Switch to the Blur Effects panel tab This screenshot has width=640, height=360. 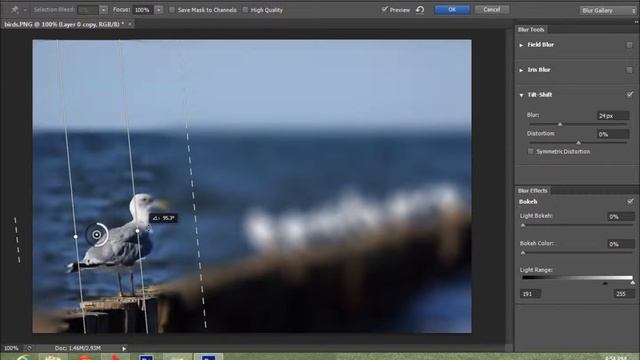(533, 191)
